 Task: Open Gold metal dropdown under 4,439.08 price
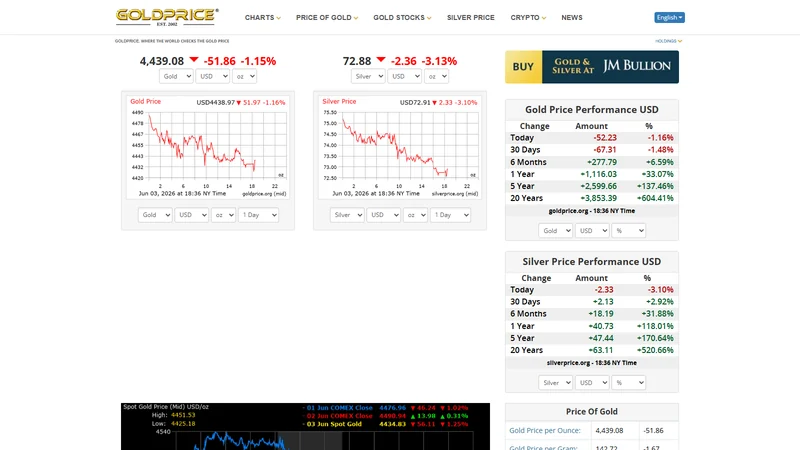pos(176,76)
